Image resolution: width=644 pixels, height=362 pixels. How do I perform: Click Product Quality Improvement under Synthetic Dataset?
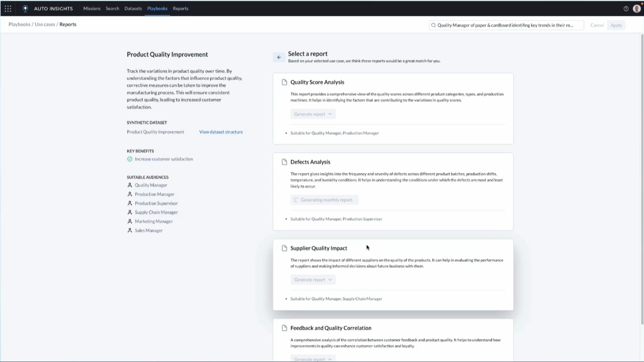(x=155, y=132)
